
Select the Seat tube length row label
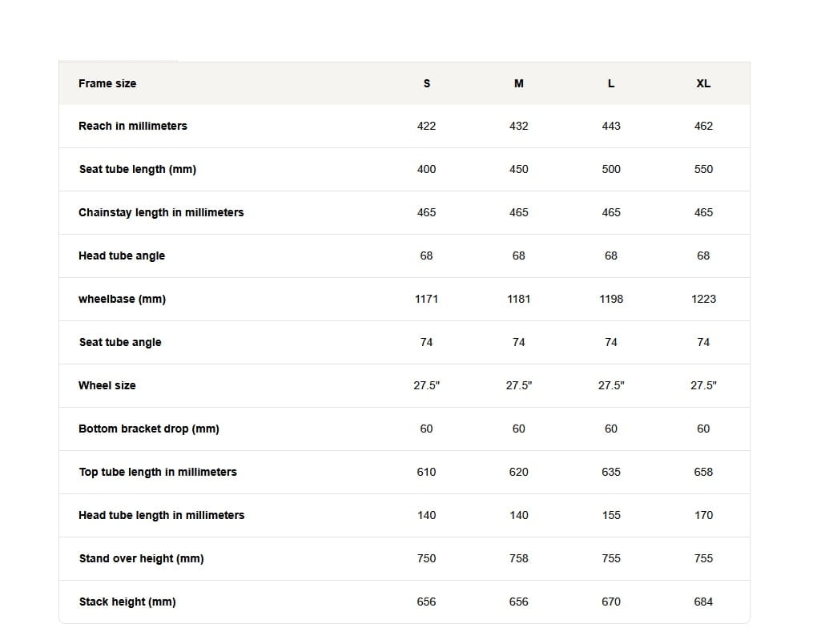pyautogui.click(x=138, y=169)
